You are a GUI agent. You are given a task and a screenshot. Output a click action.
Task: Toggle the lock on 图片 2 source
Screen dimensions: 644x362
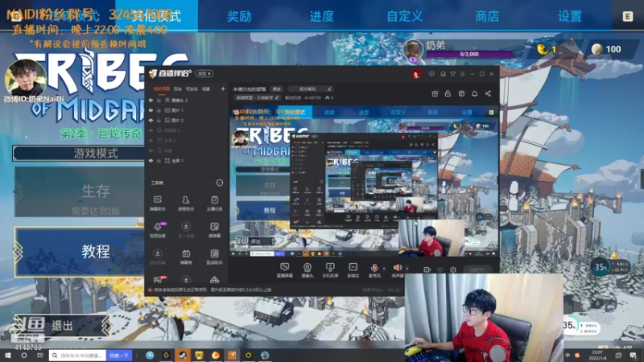coord(159,120)
